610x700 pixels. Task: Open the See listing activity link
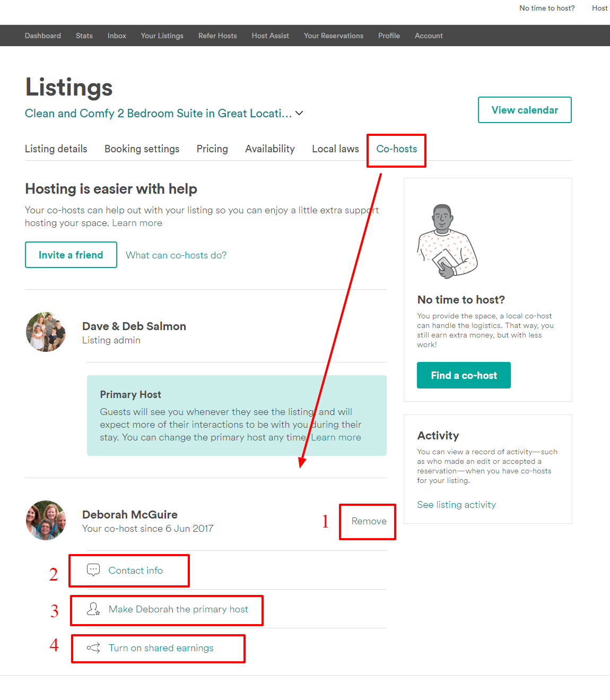coord(456,505)
